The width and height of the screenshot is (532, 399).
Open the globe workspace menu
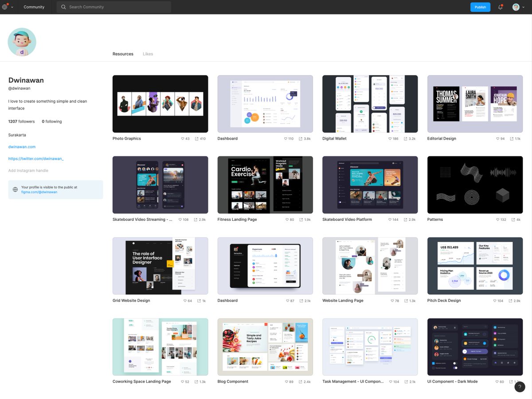[x=8, y=7]
